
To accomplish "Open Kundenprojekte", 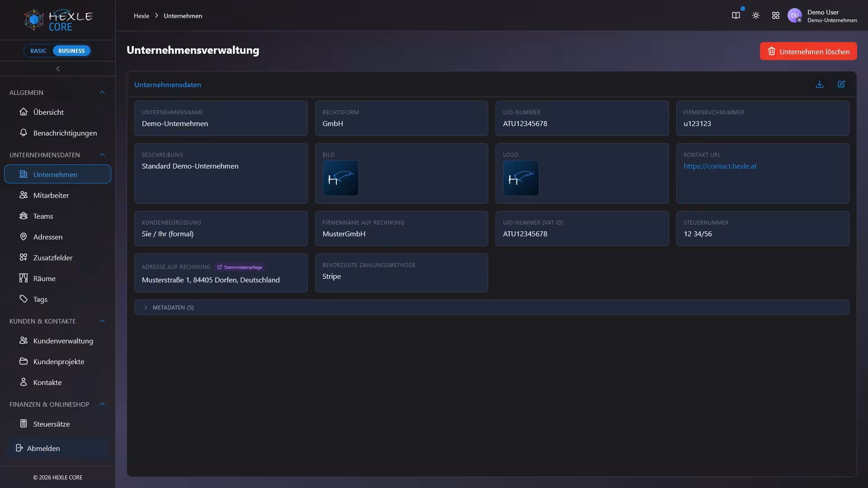I will coord(57,361).
